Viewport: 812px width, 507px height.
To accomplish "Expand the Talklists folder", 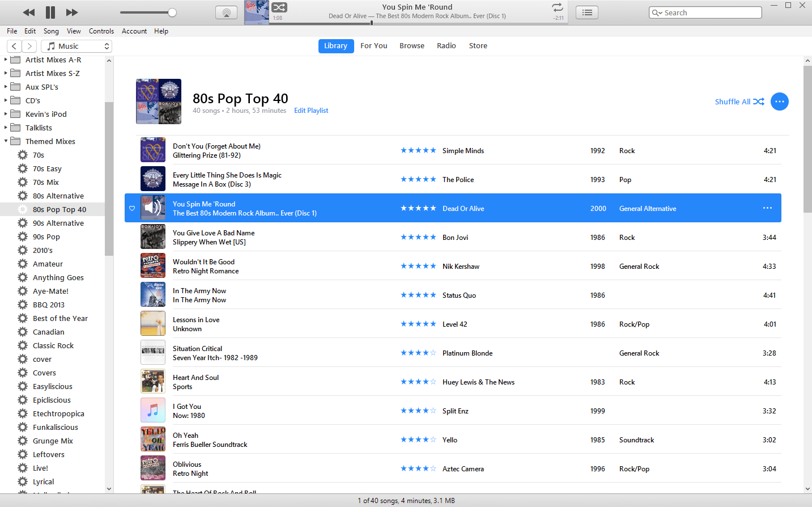I will pos(6,128).
